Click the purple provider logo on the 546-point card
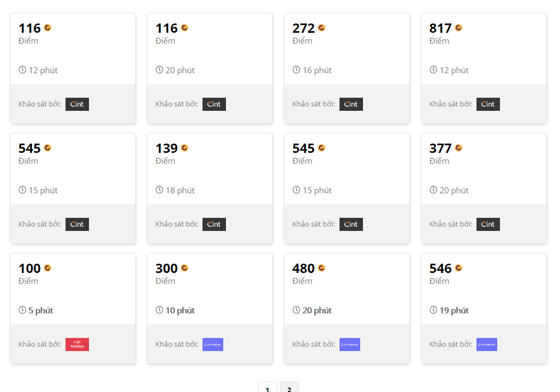The height and width of the screenshot is (392, 560). tap(487, 345)
